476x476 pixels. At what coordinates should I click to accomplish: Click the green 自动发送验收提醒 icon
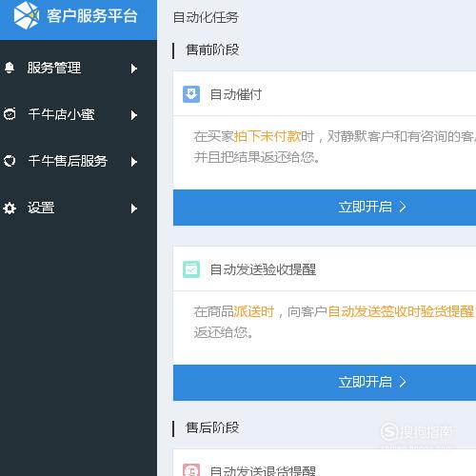tap(191, 269)
